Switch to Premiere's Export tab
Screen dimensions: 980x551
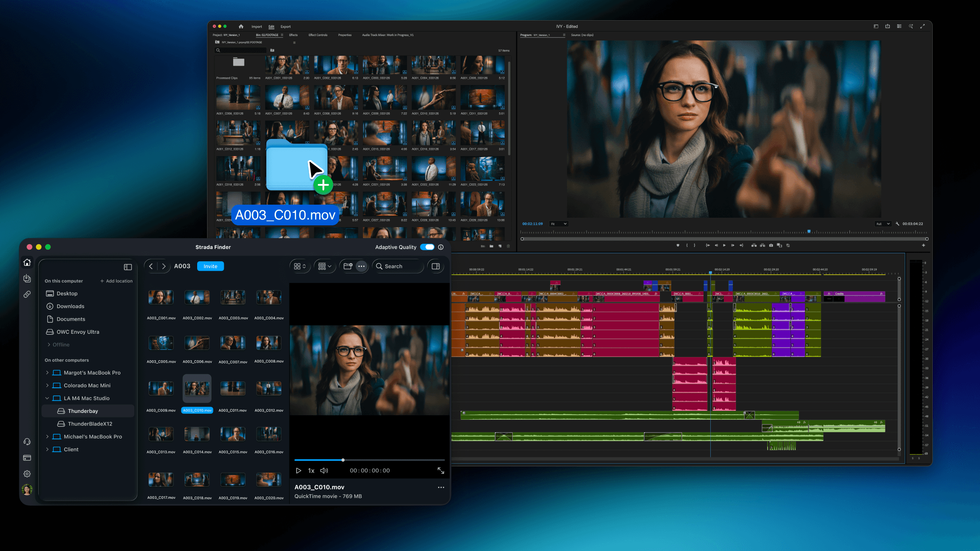coord(285,27)
